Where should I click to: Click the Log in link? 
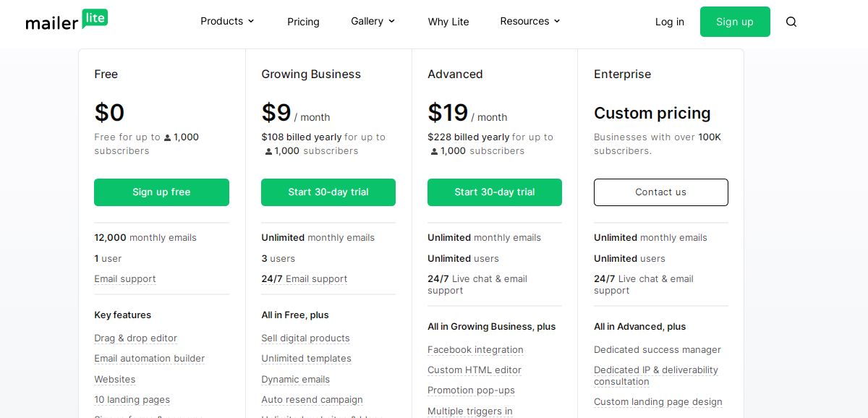click(670, 22)
